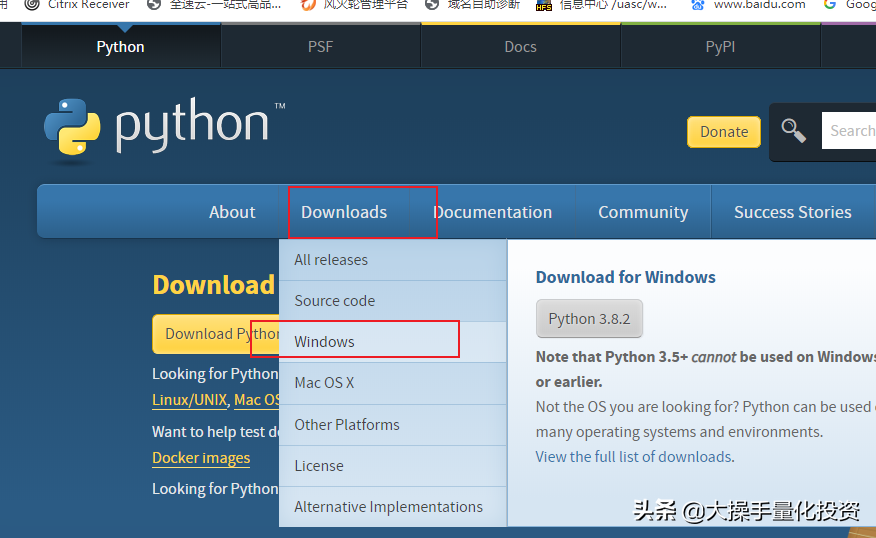The image size is (876, 538).
Task: Open the Citrix Receiver bookmark
Action: (77, 5)
